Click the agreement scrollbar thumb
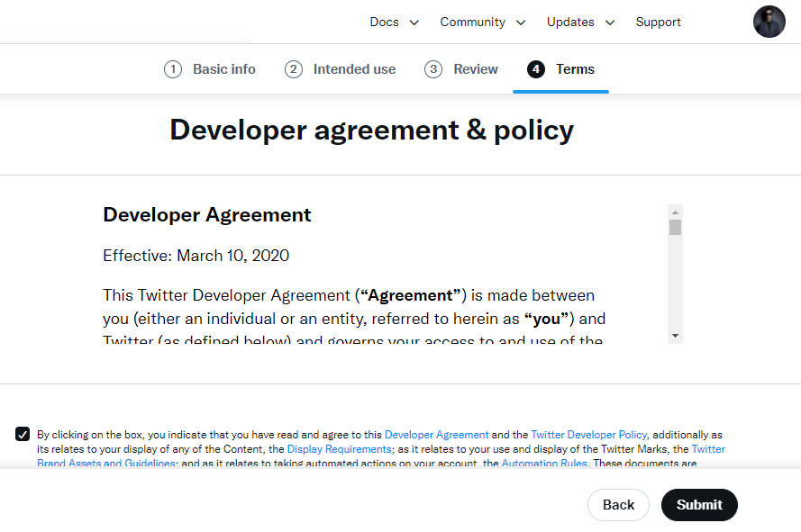The image size is (801, 532). pyautogui.click(x=676, y=227)
